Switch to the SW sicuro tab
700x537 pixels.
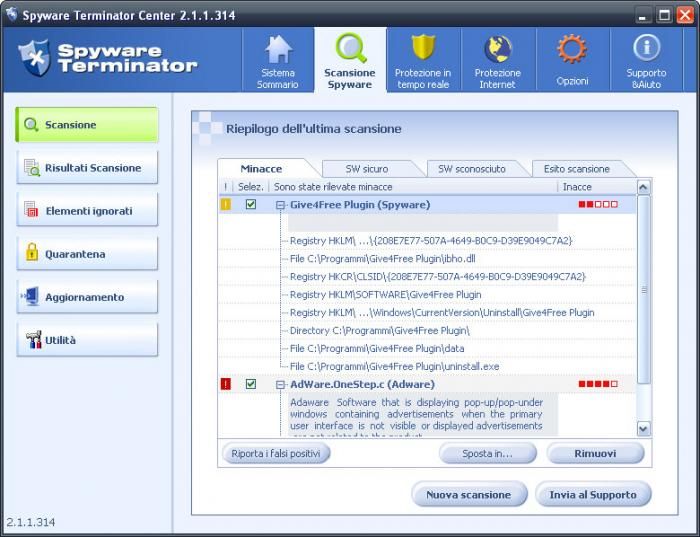(367, 169)
